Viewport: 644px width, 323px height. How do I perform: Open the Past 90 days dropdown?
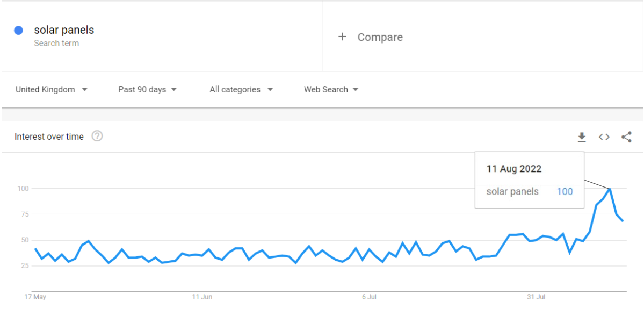[148, 90]
